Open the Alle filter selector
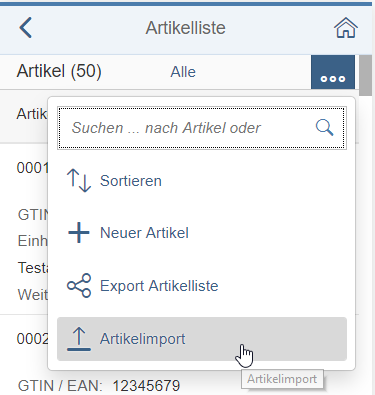The height and width of the screenshot is (395, 375). pos(183,72)
